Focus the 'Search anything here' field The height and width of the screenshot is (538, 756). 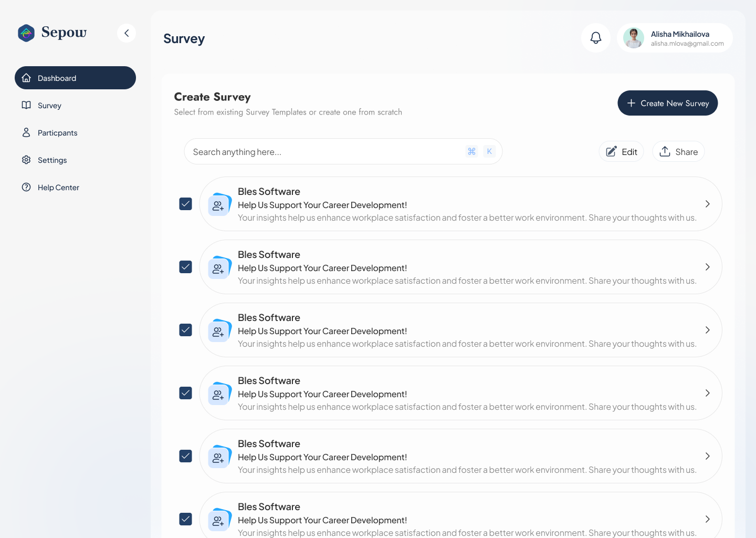coord(343,151)
